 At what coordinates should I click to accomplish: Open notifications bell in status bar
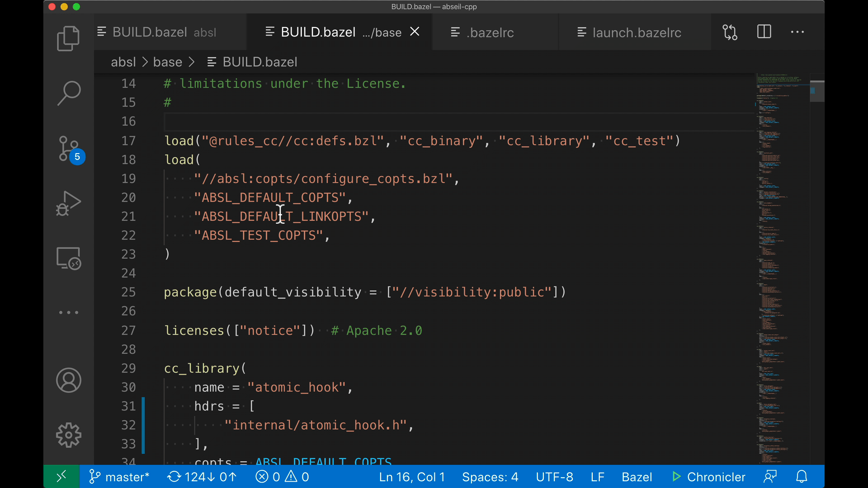802,477
